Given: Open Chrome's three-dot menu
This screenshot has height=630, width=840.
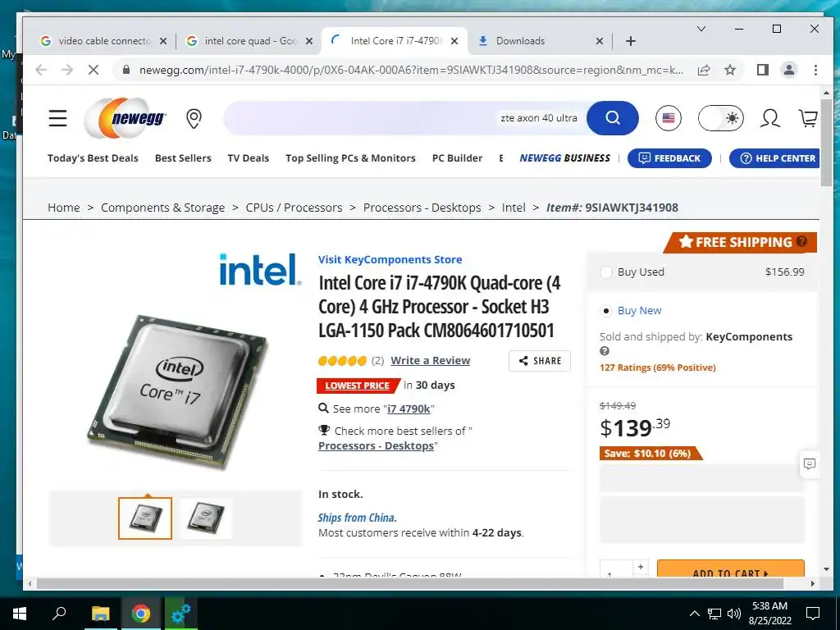Looking at the screenshot, I should (815, 70).
